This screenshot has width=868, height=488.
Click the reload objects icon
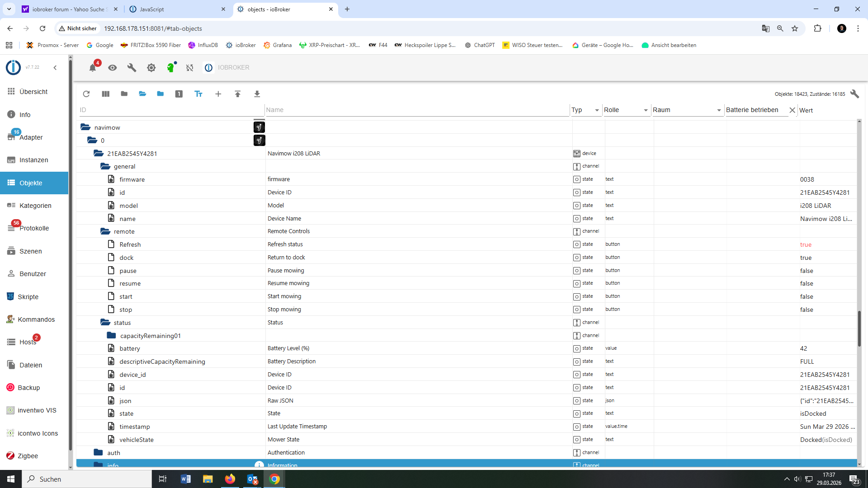pyautogui.click(x=86, y=94)
